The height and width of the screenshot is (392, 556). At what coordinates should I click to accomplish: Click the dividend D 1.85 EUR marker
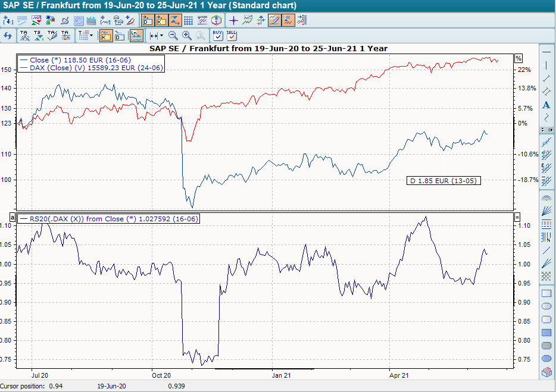pos(443,180)
